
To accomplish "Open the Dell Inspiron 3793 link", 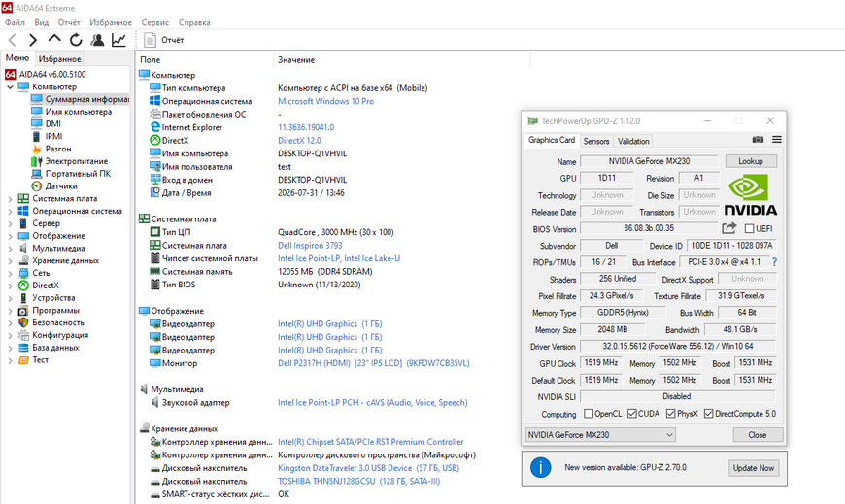I will pyautogui.click(x=310, y=246).
